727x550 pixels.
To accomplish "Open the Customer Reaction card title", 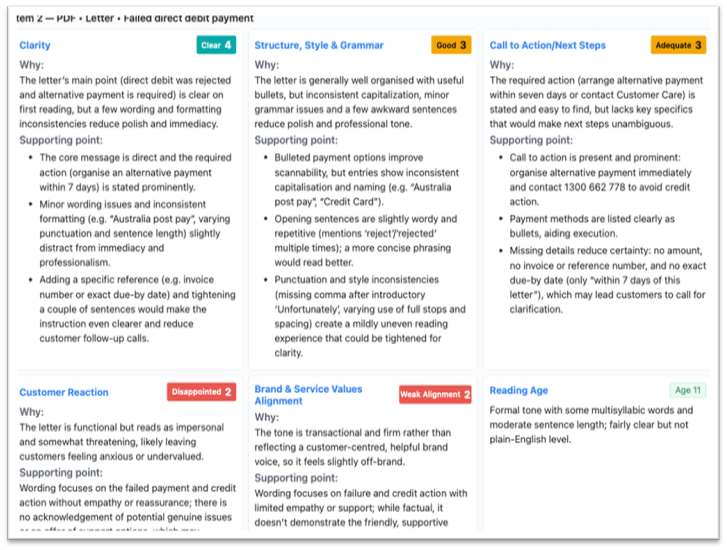I will point(64,392).
